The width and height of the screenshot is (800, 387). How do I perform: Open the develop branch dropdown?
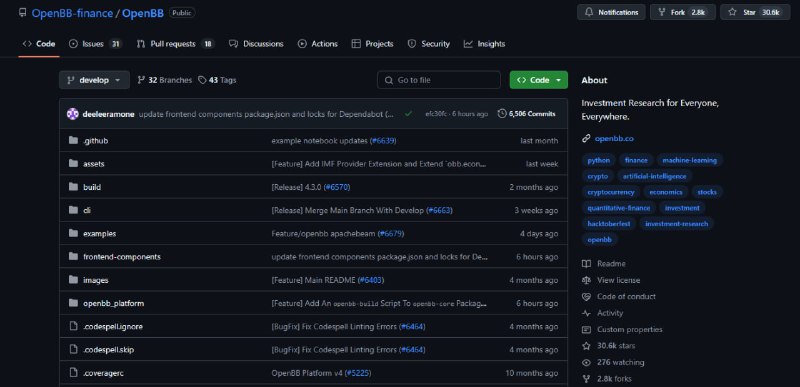click(94, 80)
